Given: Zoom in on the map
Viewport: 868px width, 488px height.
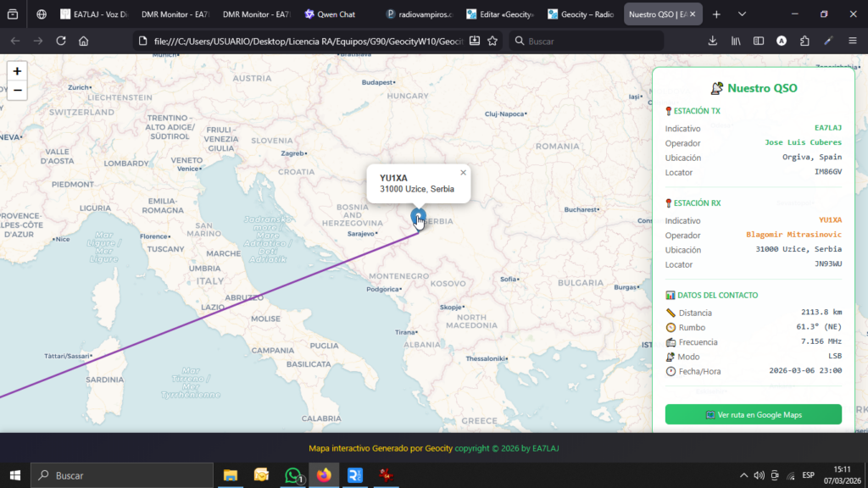Looking at the screenshot, I should point(17,71).
